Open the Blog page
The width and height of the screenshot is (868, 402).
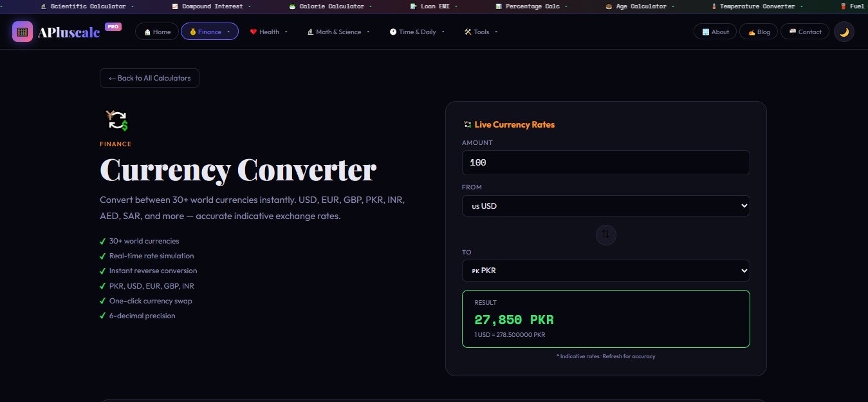759,32
